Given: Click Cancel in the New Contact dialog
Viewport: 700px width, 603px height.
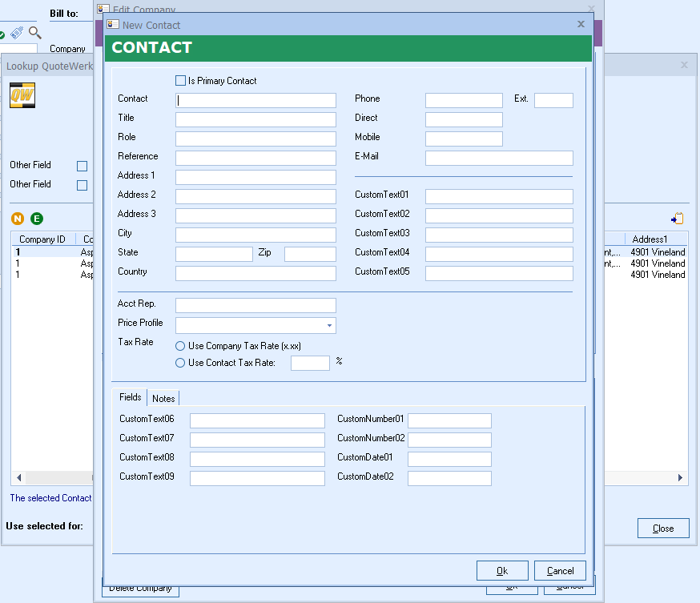Looking at the screenshot, I should pyautogui.click(x=560, y=571).
